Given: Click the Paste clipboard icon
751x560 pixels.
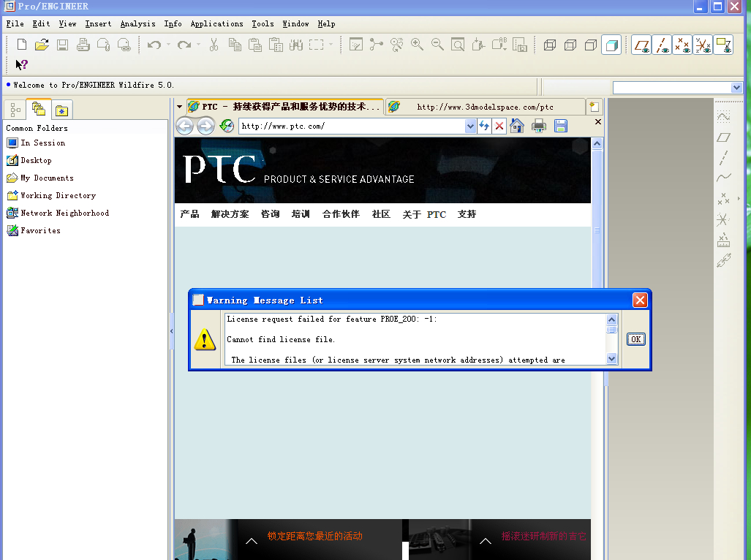Looking at the screenshot, I should tap(255, 45).
